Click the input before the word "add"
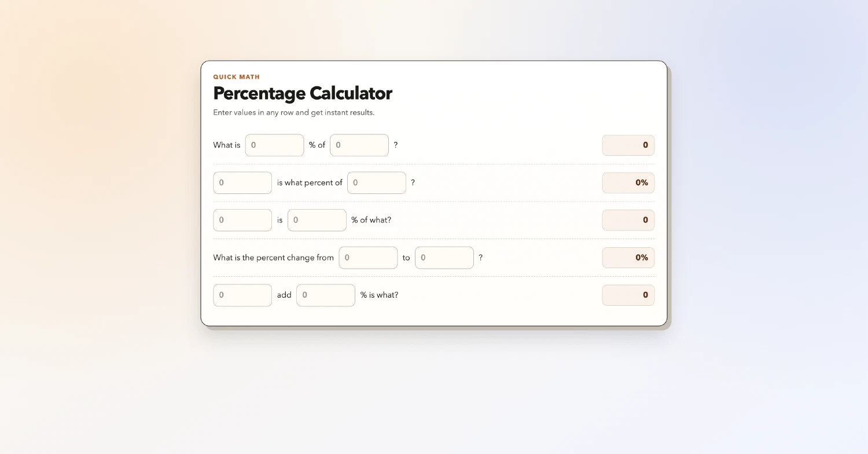The width and height of the screenshot is (868, 454). pyautogui.click(x=242, y=295)
